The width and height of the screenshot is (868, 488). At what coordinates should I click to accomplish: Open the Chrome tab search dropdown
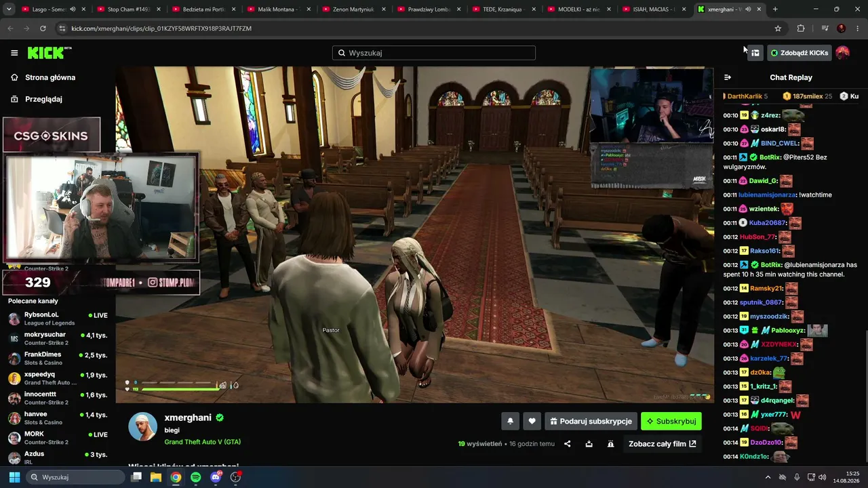click(x=9, y=9)
